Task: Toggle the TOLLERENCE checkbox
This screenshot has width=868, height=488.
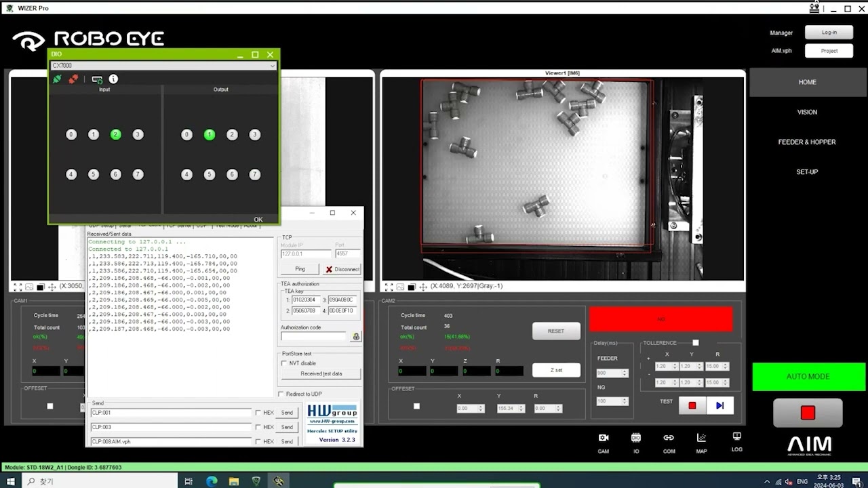Action: (x=695, y=343)
